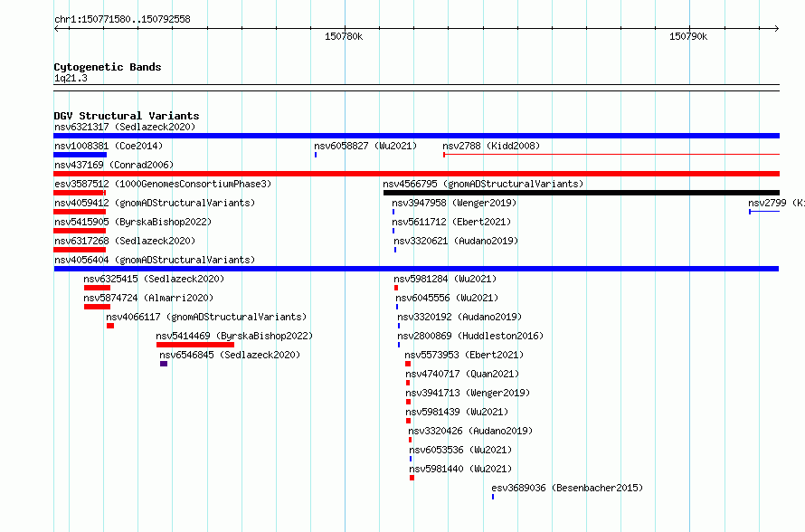805x532 pixels.
Task: Open nsv6546845 (Sedlazeck2020) variant
Action: 230,355
